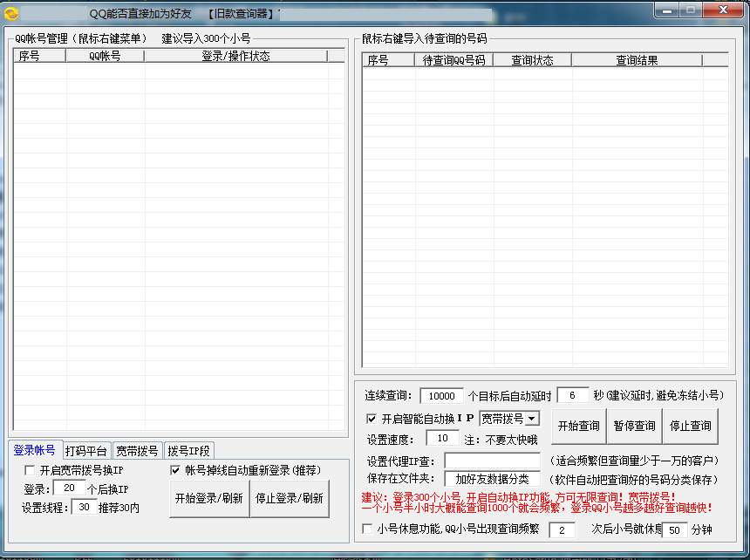Select the 宽带拔号 tab
Viewport: 750px width, 560px height.
[137, 450]
